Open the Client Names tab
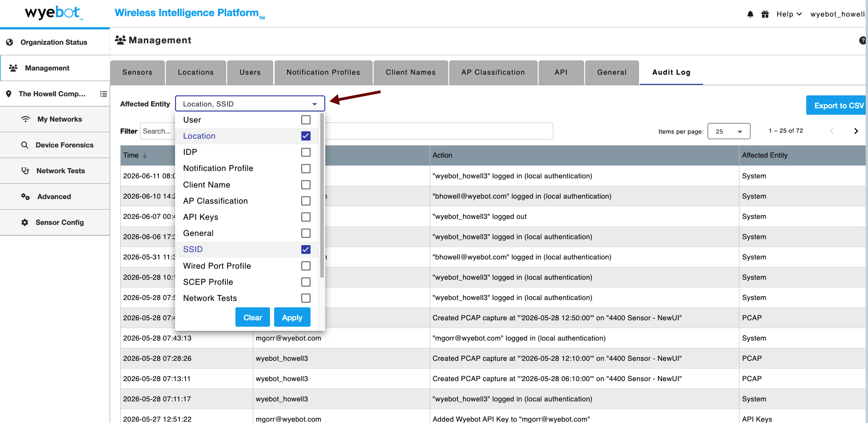This screenshot has height=423, width=868. click(411, 72)
